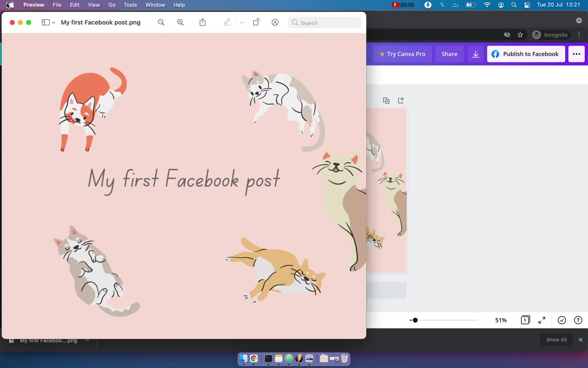Click the Share button in Canva
The width and height of the screenshot is (588, 368).
[x=450, y=54]
